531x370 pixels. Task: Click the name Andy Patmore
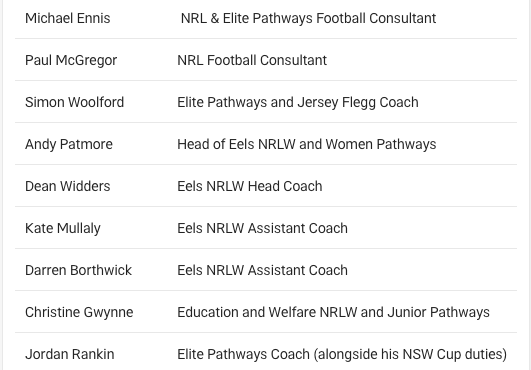pos(69,145)
